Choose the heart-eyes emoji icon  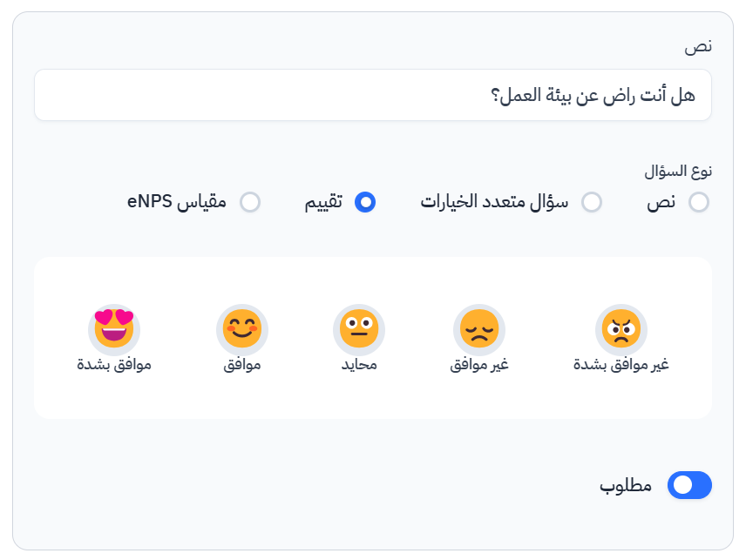pos(114,327)
